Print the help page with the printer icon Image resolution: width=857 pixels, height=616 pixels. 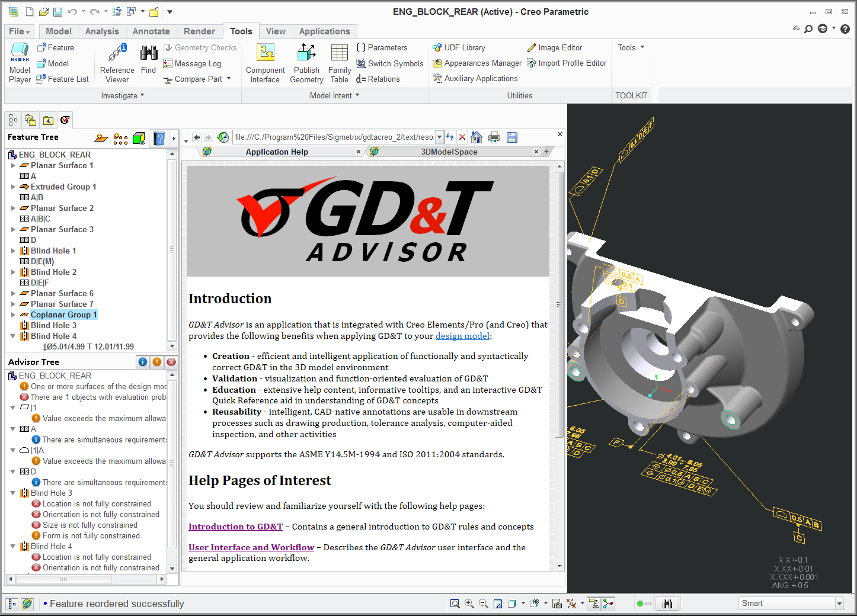(494, 137)
